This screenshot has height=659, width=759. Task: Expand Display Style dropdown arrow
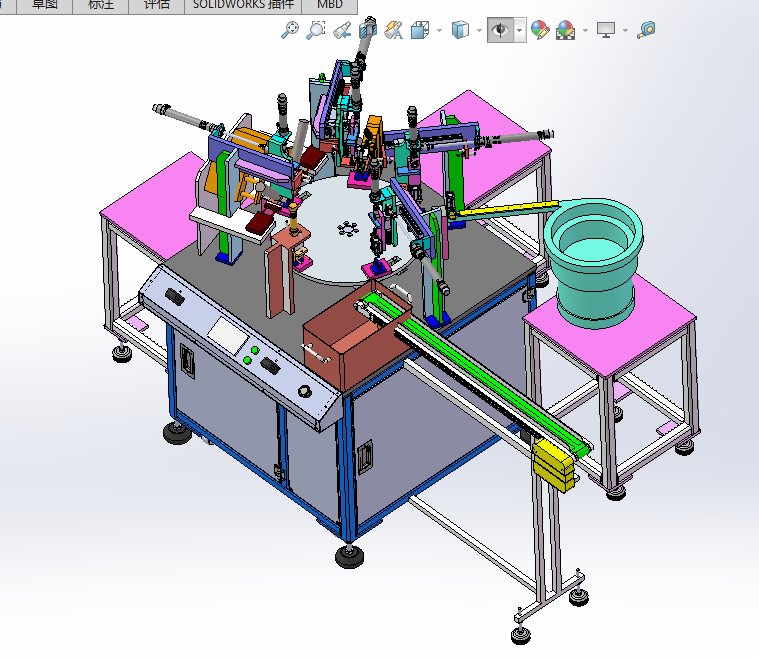[479, 31]
